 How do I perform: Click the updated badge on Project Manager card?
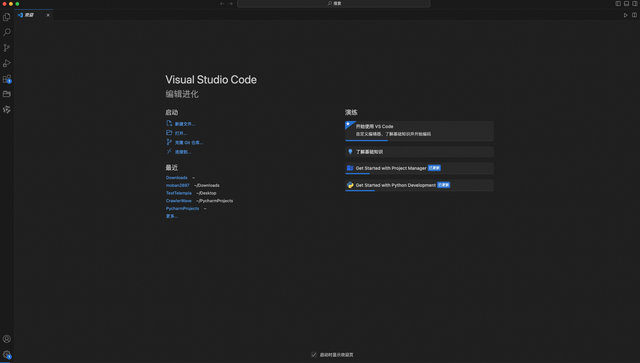pyautogui.click(x=434, y=168)
